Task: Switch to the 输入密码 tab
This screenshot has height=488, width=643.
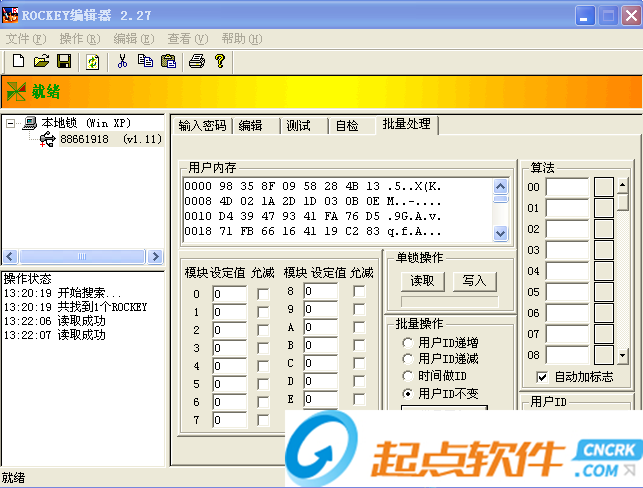Action: pyautogui.click(x=202, y=125)
